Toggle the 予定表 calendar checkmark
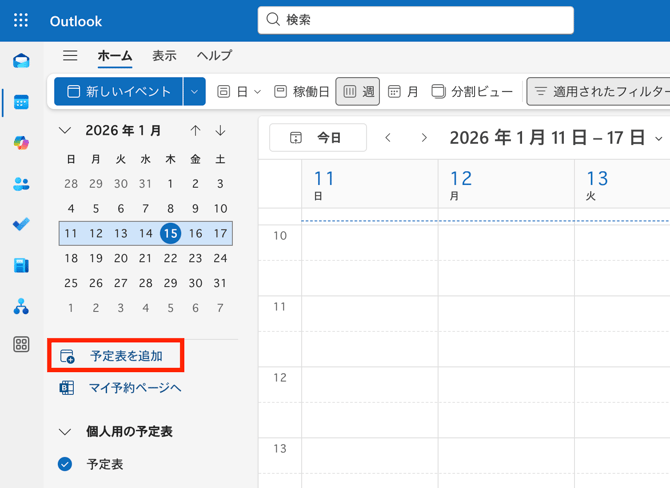 click(x=65, y=464)
